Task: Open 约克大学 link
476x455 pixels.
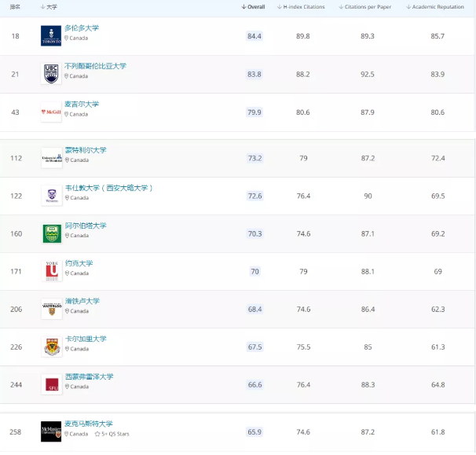Action: pos(79,263)
